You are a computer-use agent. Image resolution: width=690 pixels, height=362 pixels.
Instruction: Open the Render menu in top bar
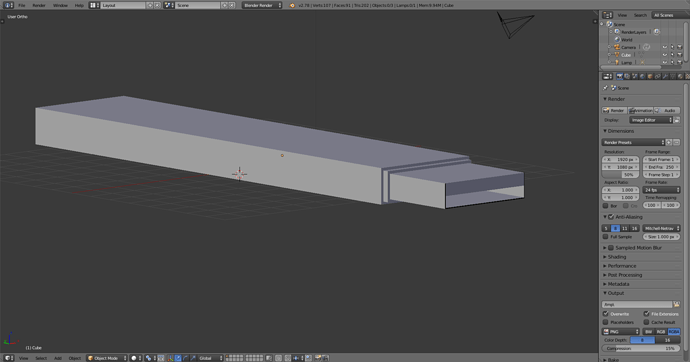point(39,5)
